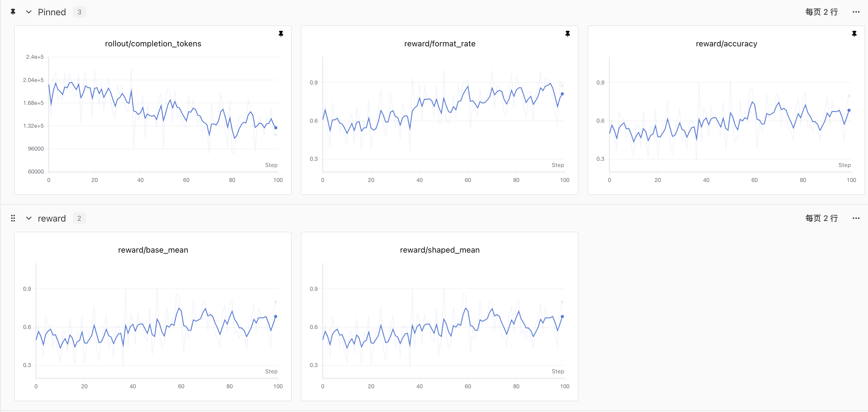Click the pin icon beside Pinned header
Screen dimensions: 868x412
point(13,12)
